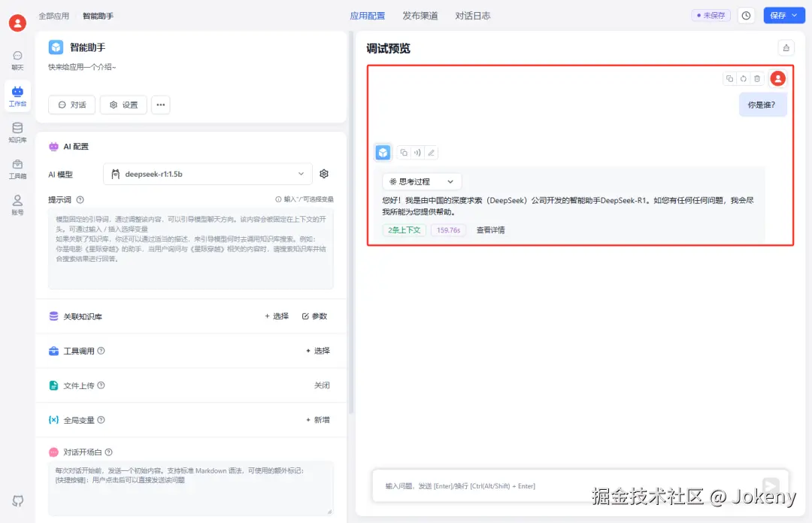Click the help icon next to 提示词
The image size is (812, 523).
coord(80,199)
